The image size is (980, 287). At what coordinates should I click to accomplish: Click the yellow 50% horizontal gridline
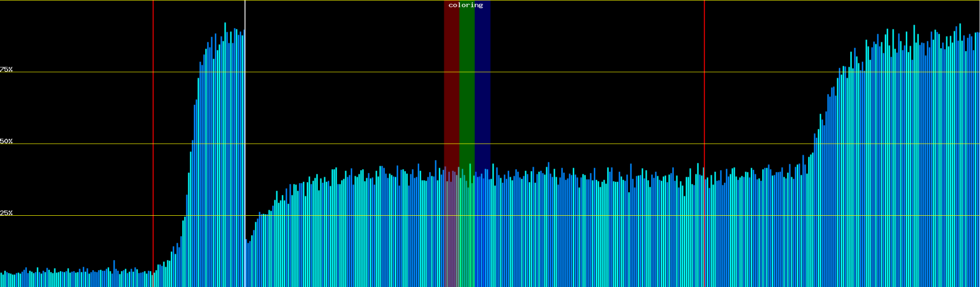pyautogui.click(x=574, y=144)
